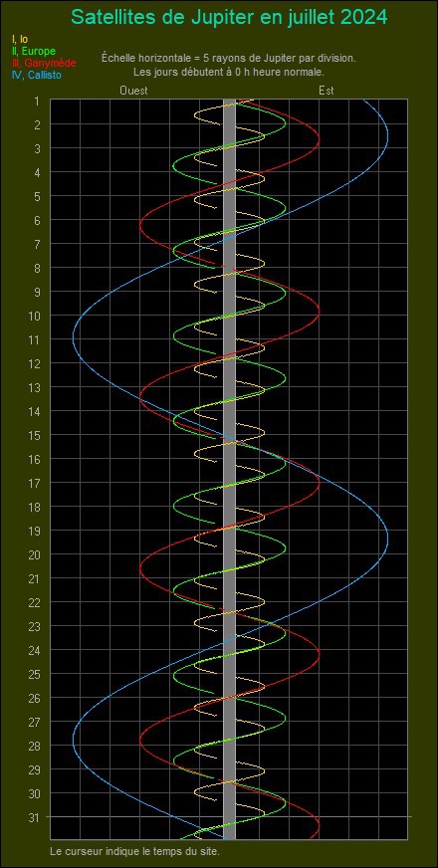438x868 pixels.
Task: Click the title 'Satellites de Jupiter en juillet 2024'
Action: click(229, 17)
